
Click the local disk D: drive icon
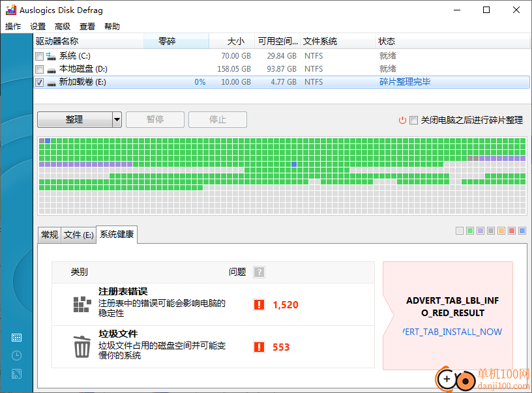(x=52, y=70)
